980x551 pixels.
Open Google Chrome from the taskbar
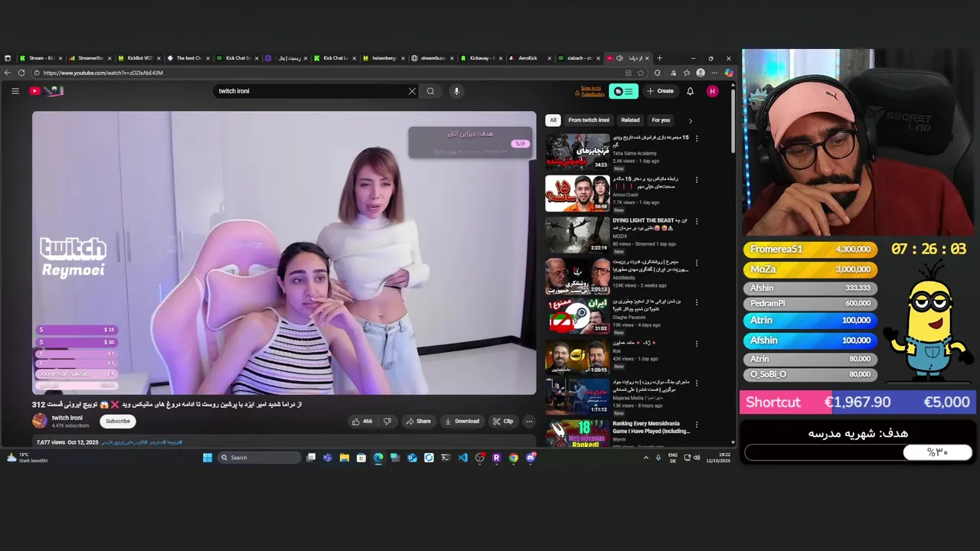point(513,458)
